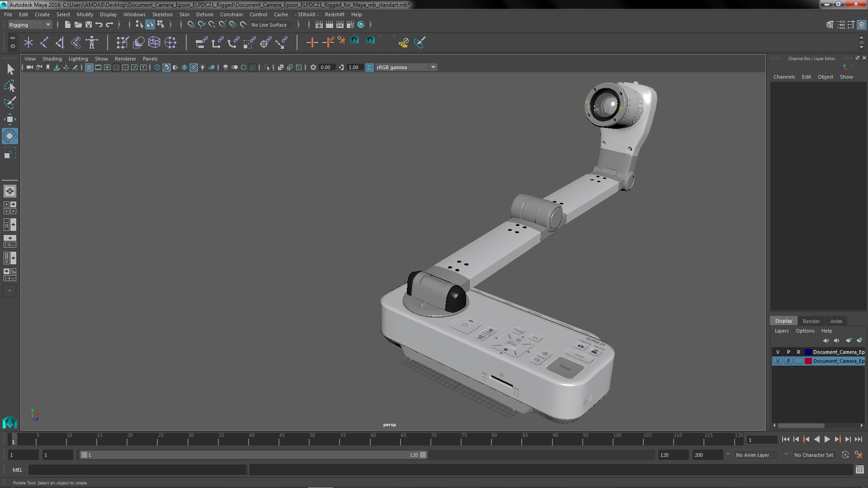Open the Skeleton menu
The height and width of the screenshot is (488, 868).
coord(163,14)
